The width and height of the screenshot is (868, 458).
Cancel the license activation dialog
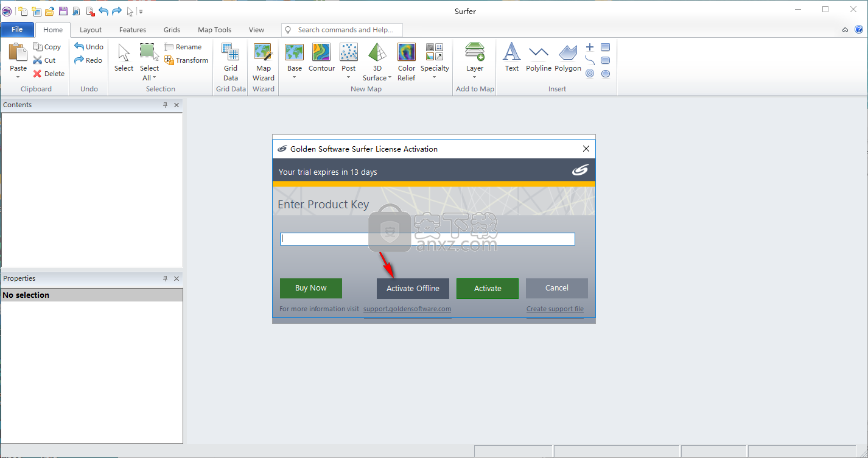(557, 288)
